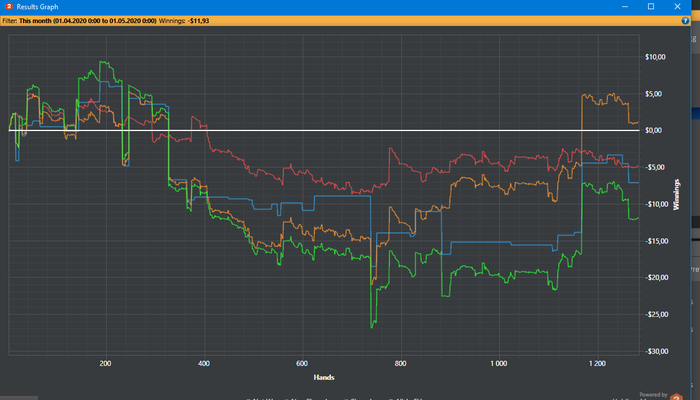Click the 'Winnings: -$11,93' summary text
Image resolution: width=700 pixels, height=400 pixels.
point(184,21)
